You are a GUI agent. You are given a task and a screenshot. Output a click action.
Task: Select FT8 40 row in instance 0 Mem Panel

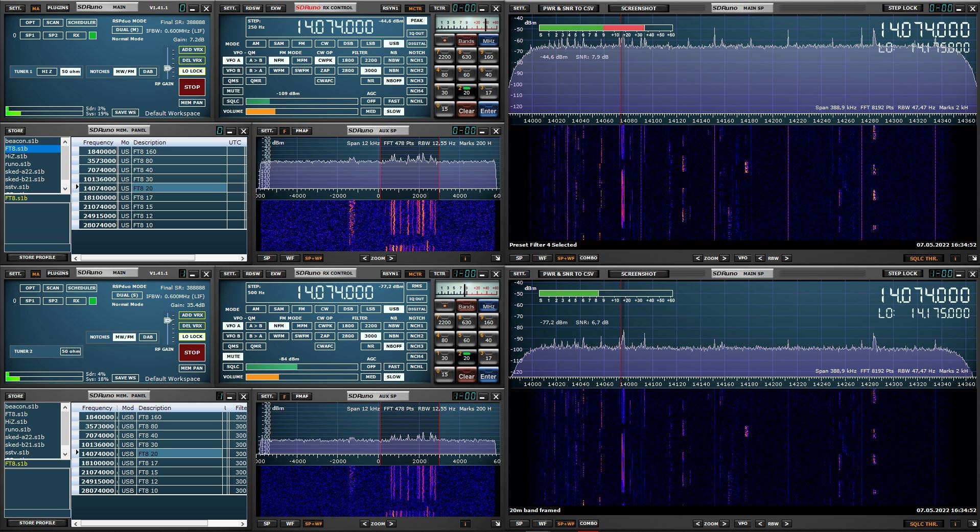159,170
